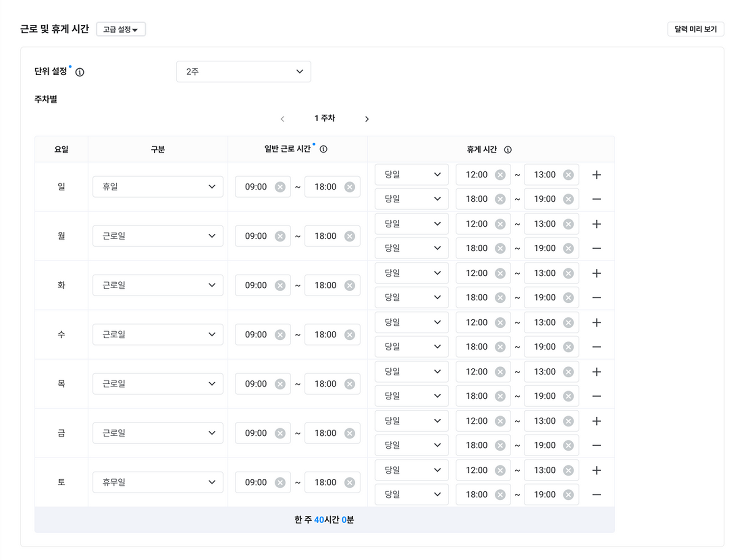Go to the previous week with left arrow
744x560 pixels.
point(282,119)
